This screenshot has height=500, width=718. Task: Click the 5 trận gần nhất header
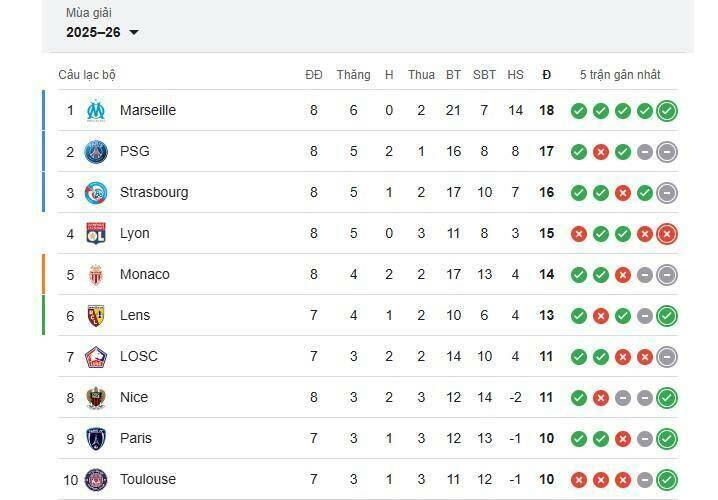pos(620,75)
